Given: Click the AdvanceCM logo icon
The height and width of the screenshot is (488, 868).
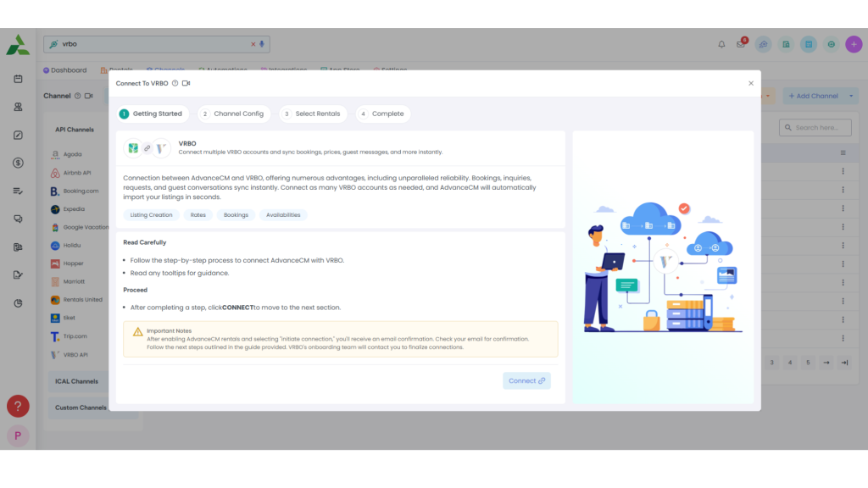Looking at the screenshot, I should click(x=18, y=45).
